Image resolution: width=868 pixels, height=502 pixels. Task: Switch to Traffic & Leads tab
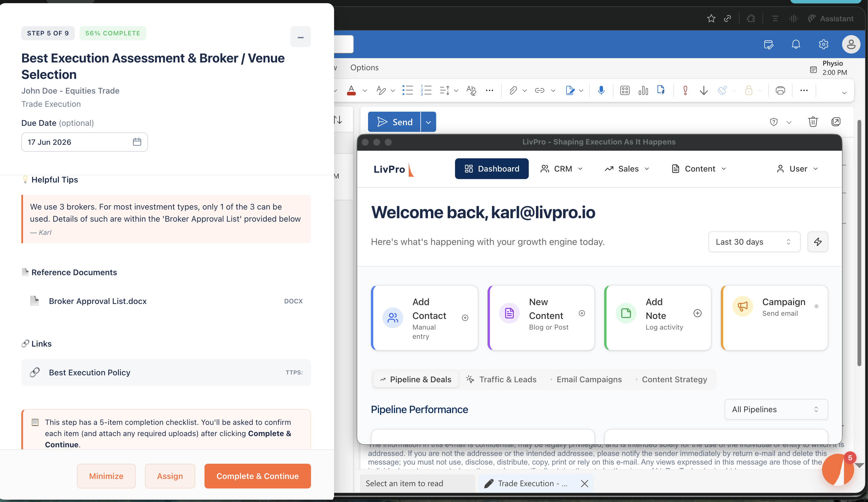501,379
